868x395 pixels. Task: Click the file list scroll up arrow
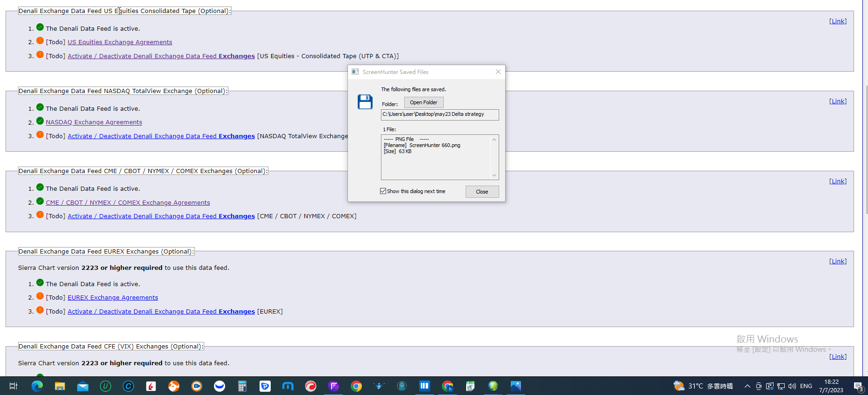tap(494, 140)
